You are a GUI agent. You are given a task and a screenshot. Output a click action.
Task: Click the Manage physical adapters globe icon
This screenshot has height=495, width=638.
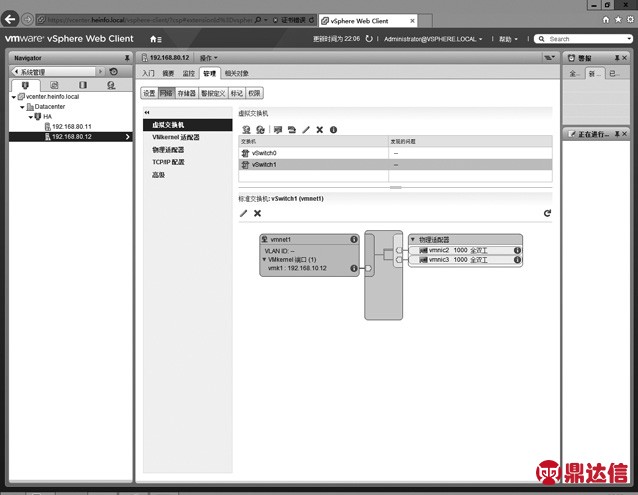point(260,130)
